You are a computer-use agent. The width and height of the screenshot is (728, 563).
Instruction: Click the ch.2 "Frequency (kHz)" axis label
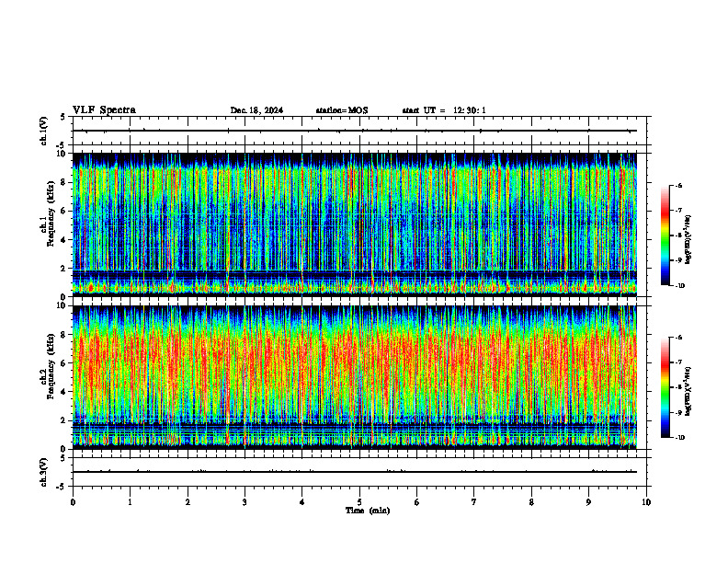51,366
